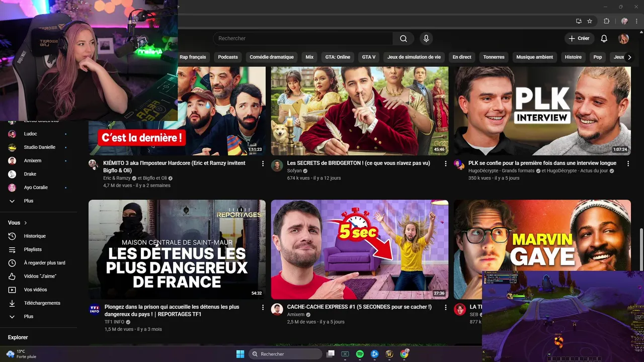Screen dimensions: 644x362
Task: Play the PLK Interview thumbnail
Action: tap(542, 111)
